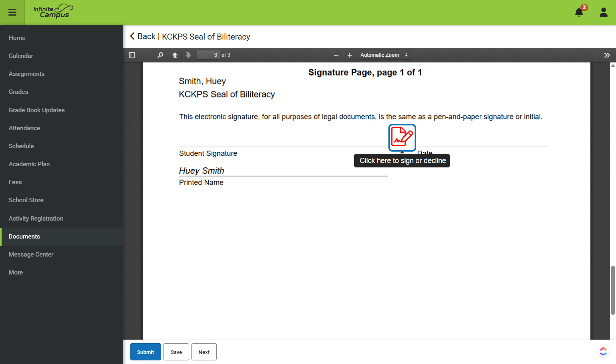Open Fees in sidebar
Viewport: 616px width, 364px height.
[62, 182]
